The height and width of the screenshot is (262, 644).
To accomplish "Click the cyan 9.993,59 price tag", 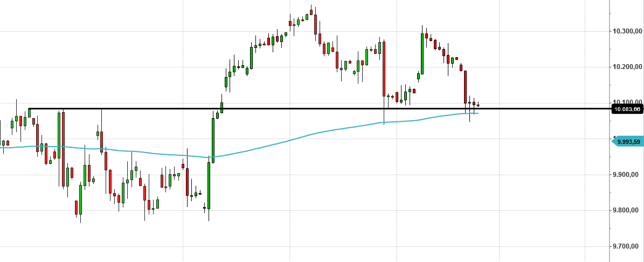I will 627,142.
